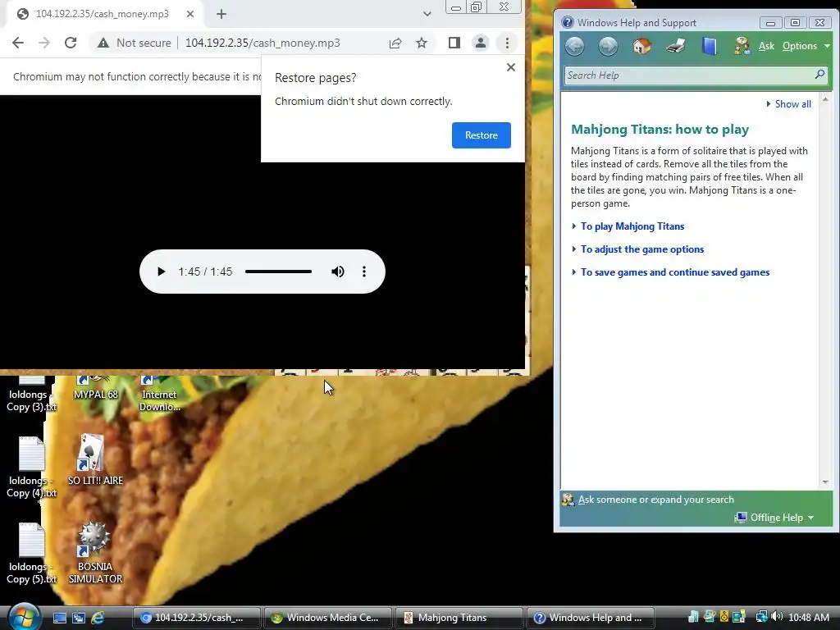Select the MYPAL 68 desktop shortcut
Screen dimensions: 840x630
point(95,389)
